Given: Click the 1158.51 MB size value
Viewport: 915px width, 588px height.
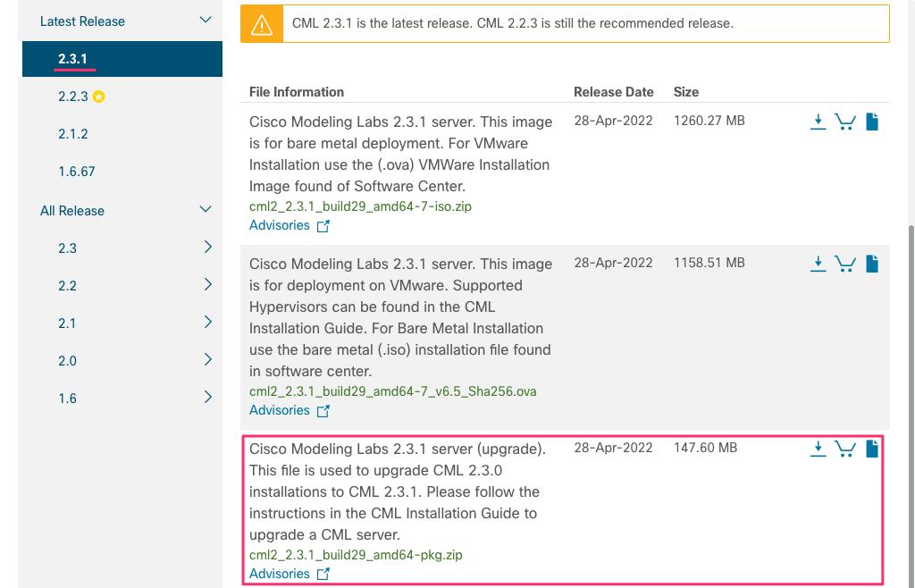Looking at the screenshot, I should (x=709, y=263).
